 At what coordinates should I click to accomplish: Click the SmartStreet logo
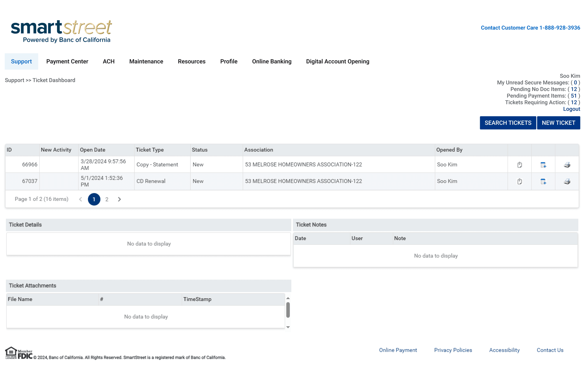[61, 31]
